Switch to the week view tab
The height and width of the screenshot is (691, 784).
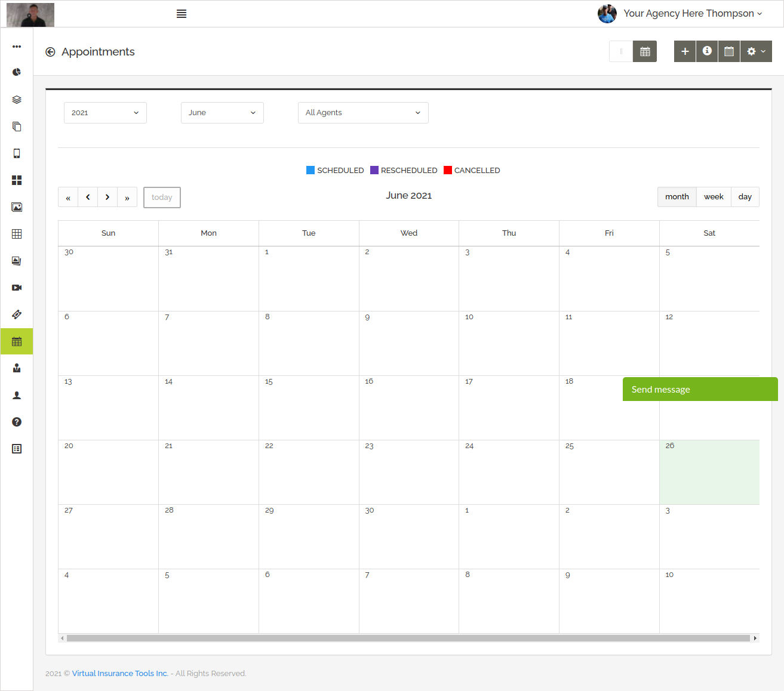(714, 197)
